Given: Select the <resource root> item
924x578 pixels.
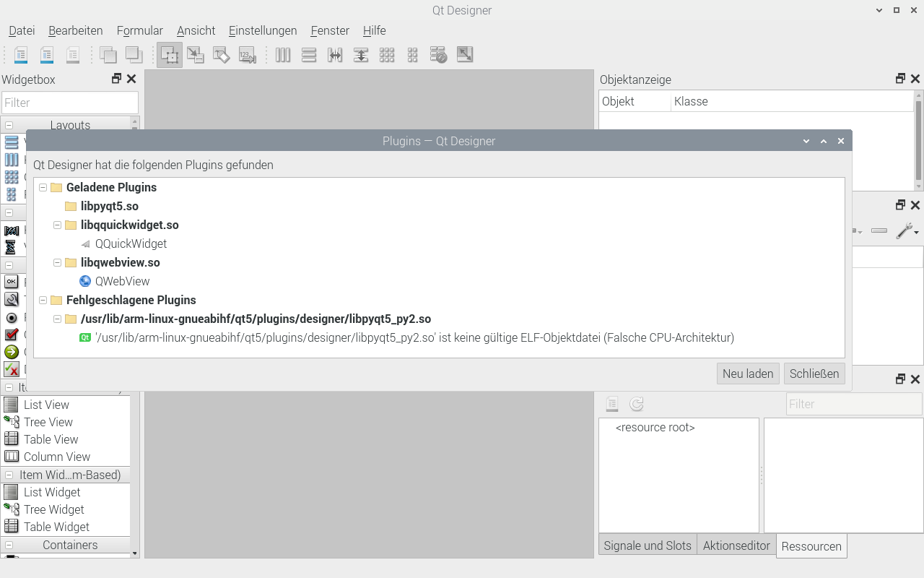Looking at the screenshot, I should pyautogui.click(x=655, y=427).
